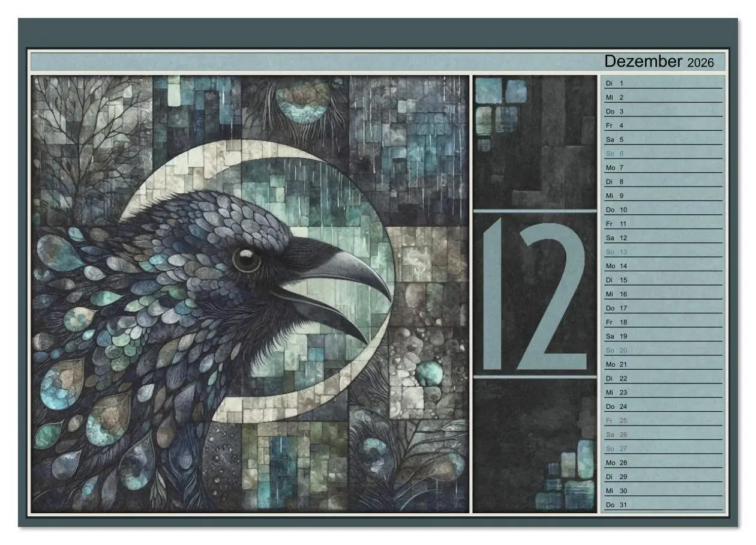Screen dimensions: 756x545
Task: Click the year "2026" label
Action: (700, 62)
